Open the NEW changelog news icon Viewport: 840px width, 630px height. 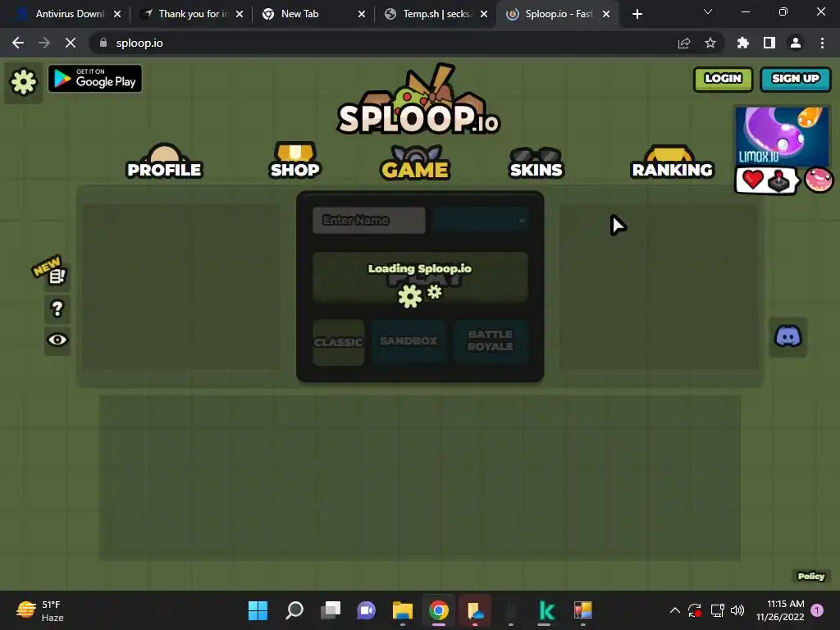pyautogui.click(x=57, y=276)
